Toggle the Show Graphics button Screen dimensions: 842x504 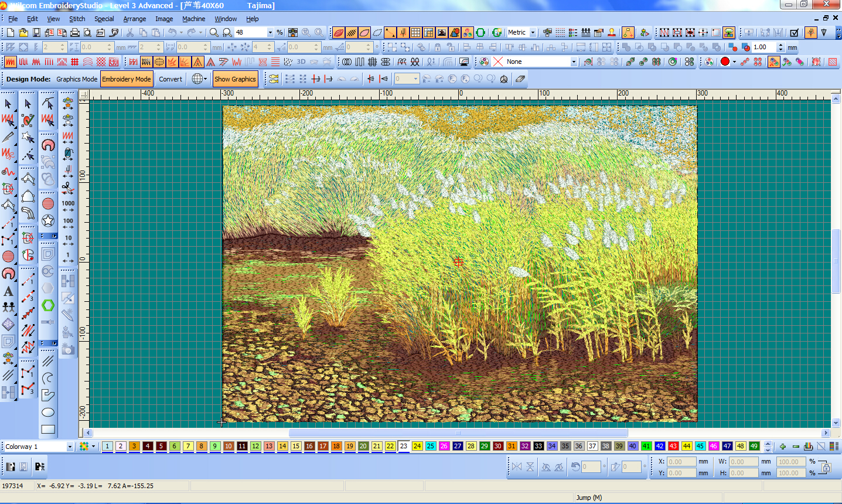[x=235, y=79]
